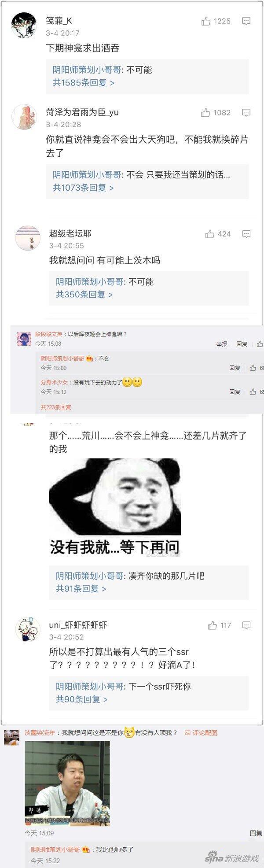This screenshot has width=264, height=868.
Task: Open comment icon on 超级老坛耶's post
Action: click(x=246, y=234)
